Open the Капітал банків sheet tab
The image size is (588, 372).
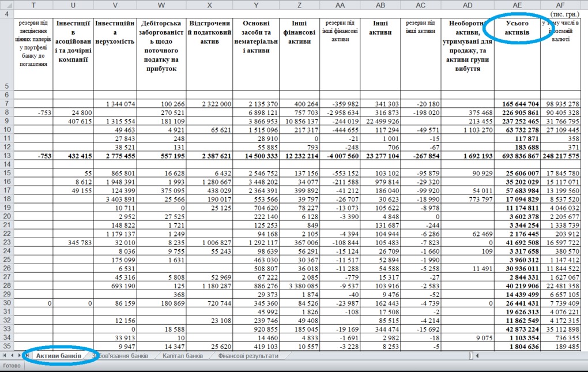(183, 356)
